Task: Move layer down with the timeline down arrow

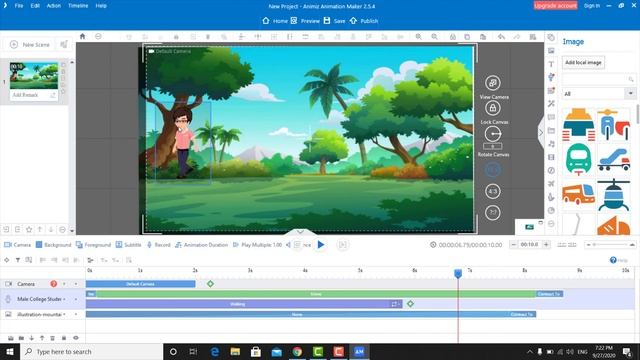Action: 31,338
